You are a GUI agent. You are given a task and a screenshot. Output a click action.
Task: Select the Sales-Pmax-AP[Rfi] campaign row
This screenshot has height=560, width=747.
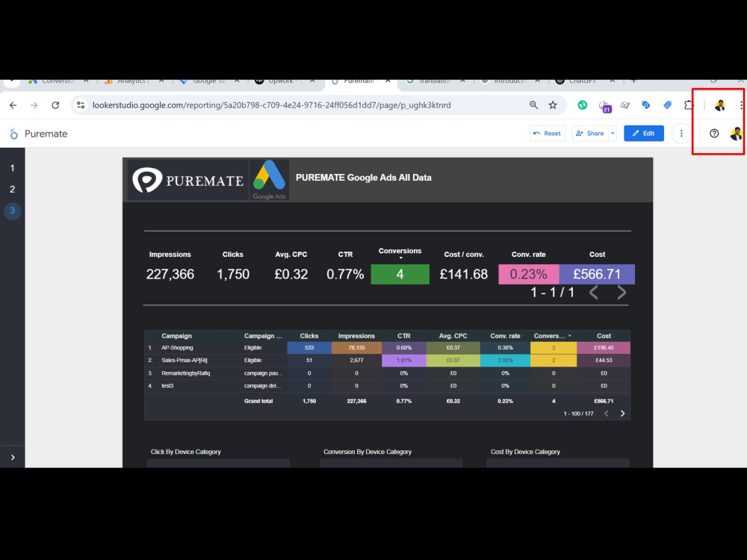coord(387,361)
